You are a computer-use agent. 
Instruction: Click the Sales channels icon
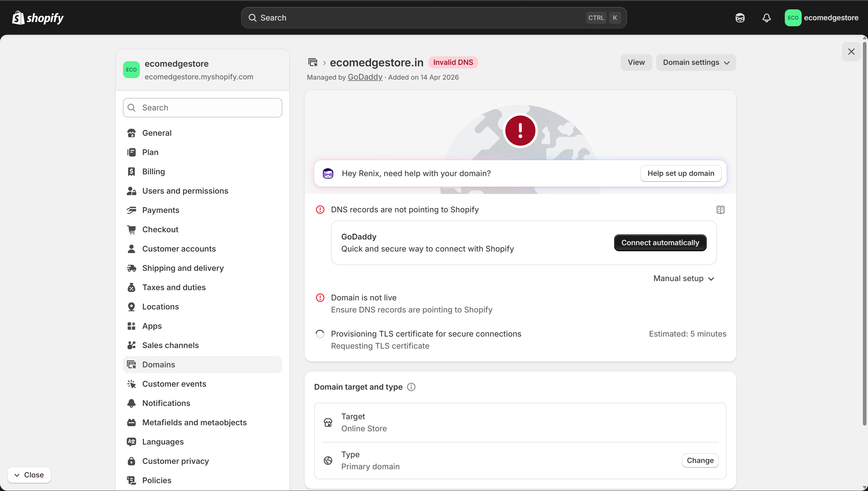point(131,345)
